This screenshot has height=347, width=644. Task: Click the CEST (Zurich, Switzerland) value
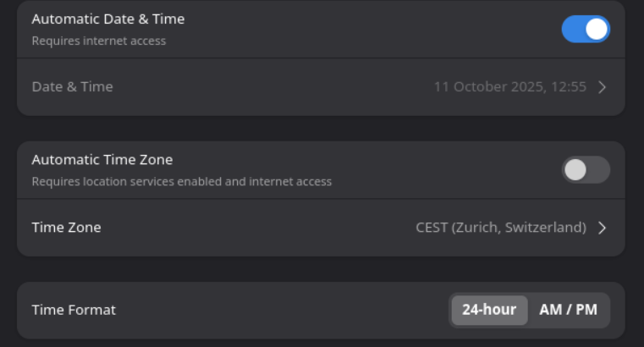point(501,228)
